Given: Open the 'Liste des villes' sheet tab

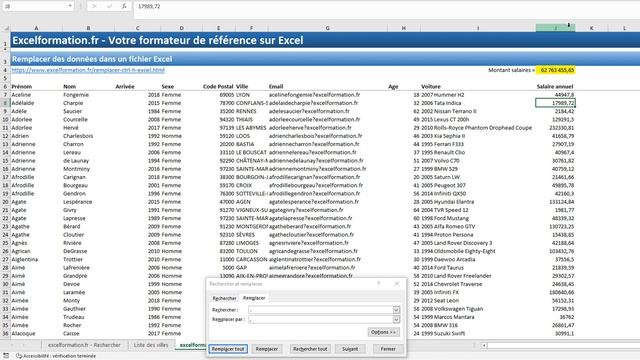Looking at the screenshot, I should tap(151, 345).
